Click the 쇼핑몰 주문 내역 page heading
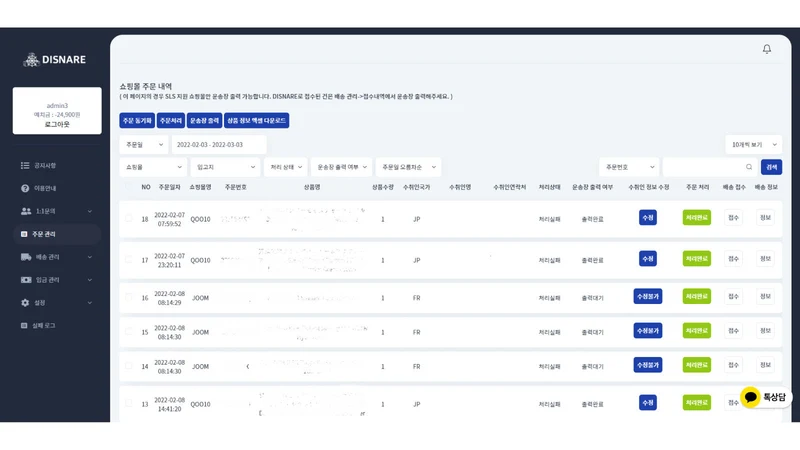 (x=146, y=86)
